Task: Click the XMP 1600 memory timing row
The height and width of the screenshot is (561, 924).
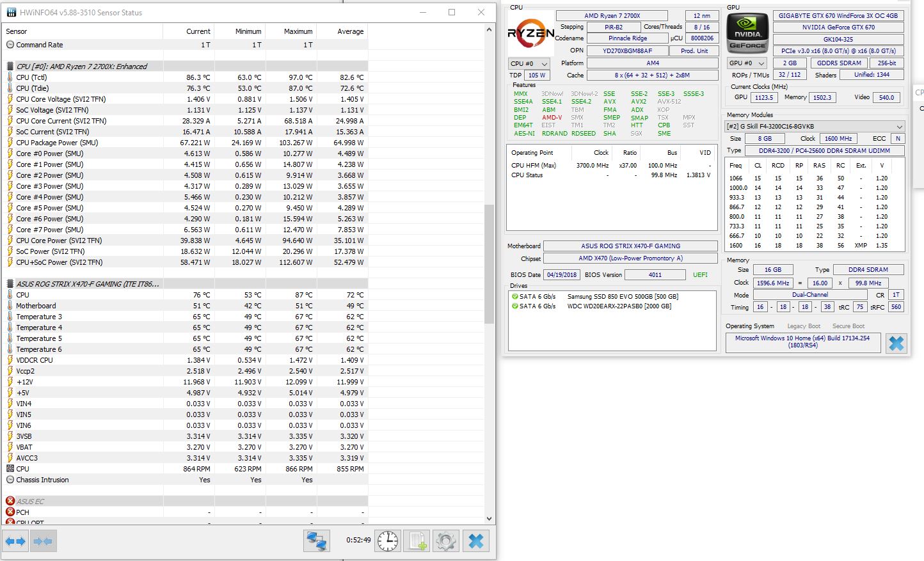Action: coord(813,246)
